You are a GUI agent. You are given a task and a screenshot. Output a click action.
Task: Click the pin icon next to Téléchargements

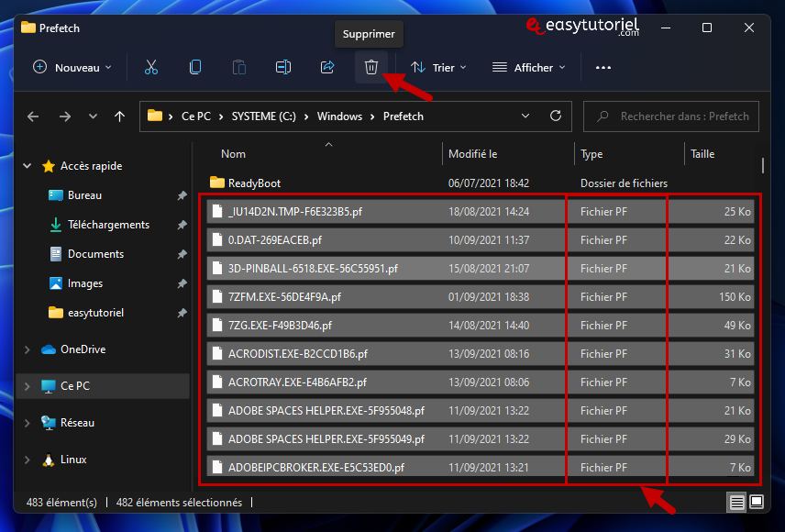tap(182, 225)
